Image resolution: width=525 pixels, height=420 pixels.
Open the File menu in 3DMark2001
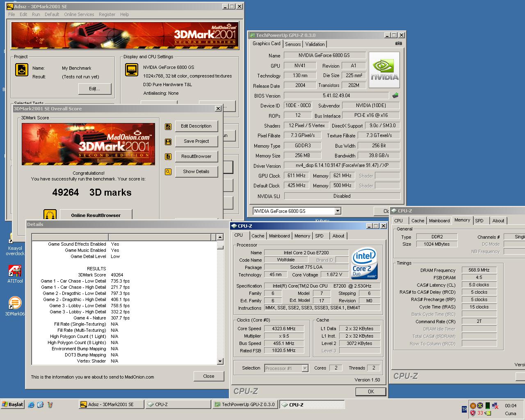tap(11, 14)
